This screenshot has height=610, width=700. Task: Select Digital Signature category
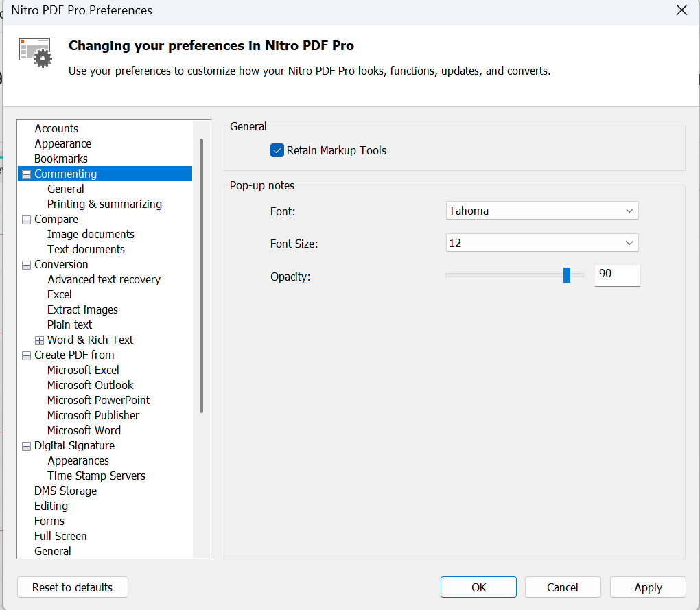[x=75, y=446]
